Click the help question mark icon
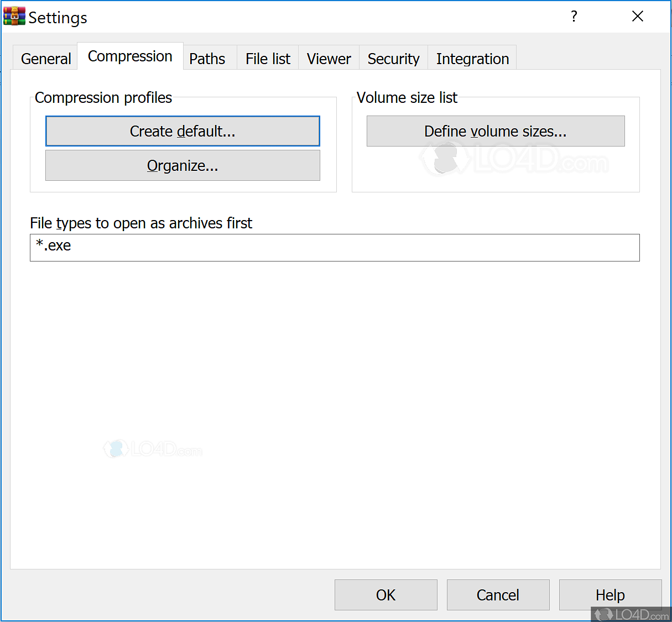 tap(574, 16)
